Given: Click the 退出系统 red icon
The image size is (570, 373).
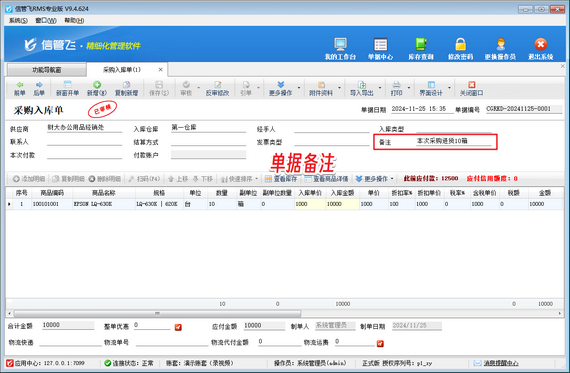Looking at the screenshot, I should click(541, 48).
